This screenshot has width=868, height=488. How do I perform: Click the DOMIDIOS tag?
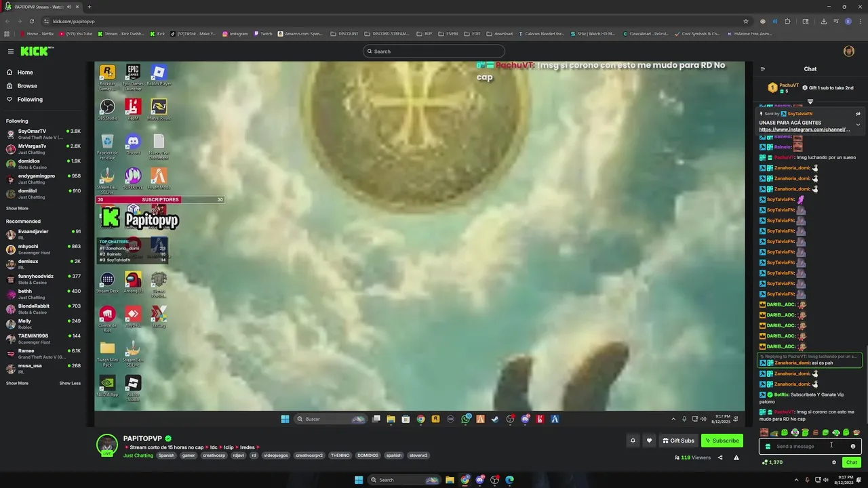click(x=368, y=455)
